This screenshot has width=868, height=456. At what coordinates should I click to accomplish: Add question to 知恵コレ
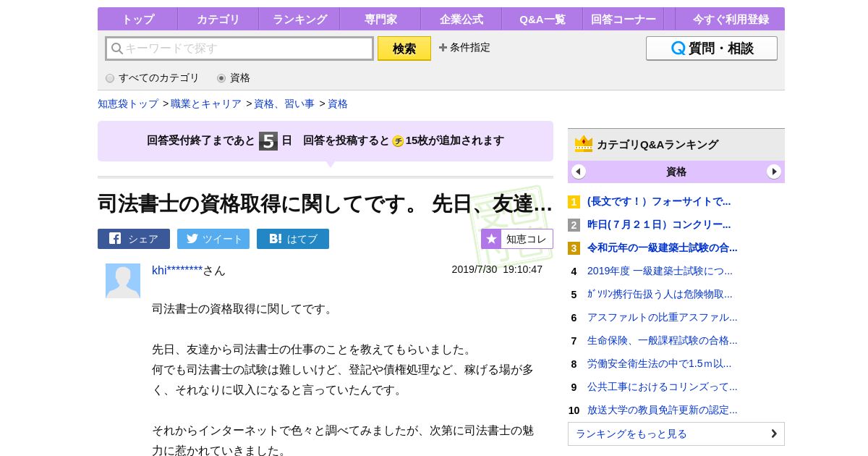517,239
